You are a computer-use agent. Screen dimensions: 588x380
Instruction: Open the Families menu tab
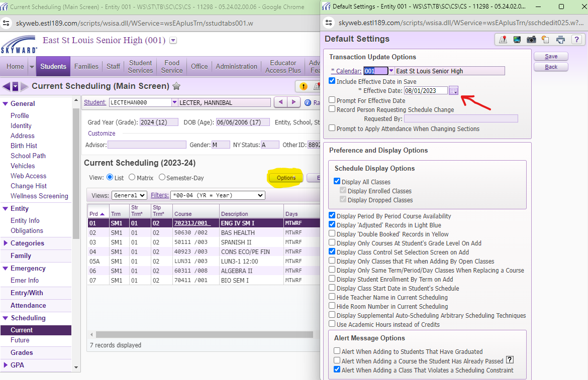tap(86, 66)
